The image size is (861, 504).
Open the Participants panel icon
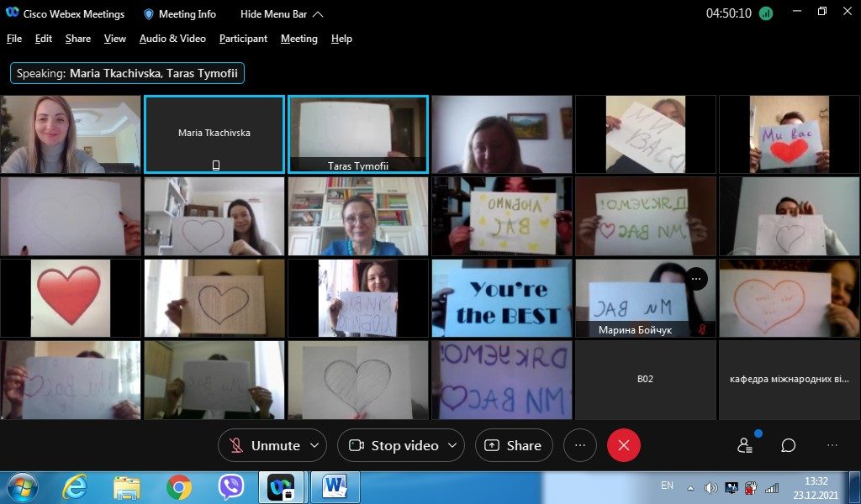click(744, 445)
